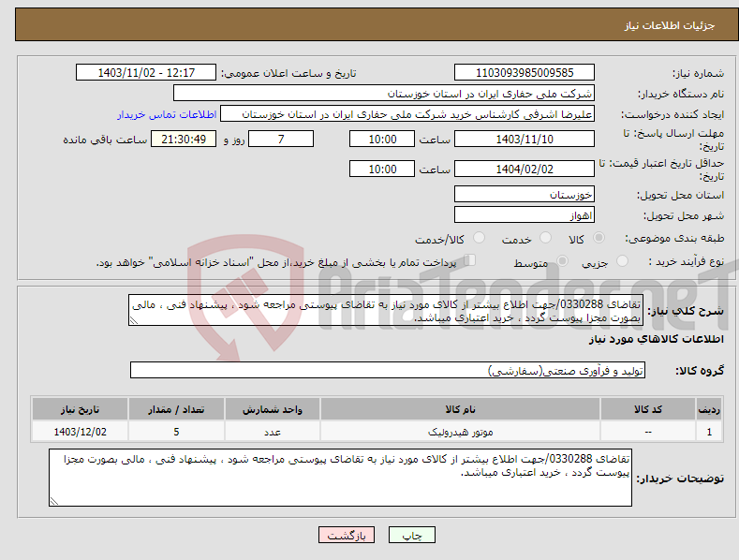Image resolution: width=739 pixels, height=560 pixels.
Task: Click the buyer notes textarea
Action: [x=340, y=478]
